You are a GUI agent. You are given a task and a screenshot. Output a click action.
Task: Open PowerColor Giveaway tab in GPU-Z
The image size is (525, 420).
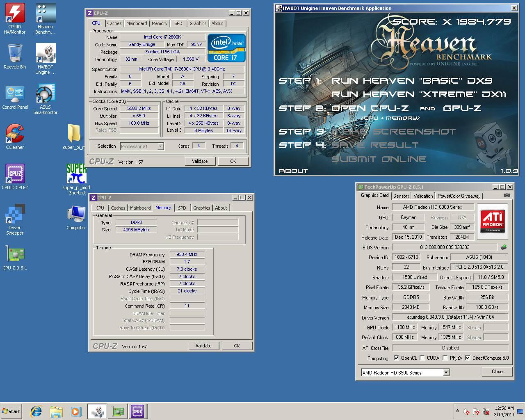[x=459, y=196]
